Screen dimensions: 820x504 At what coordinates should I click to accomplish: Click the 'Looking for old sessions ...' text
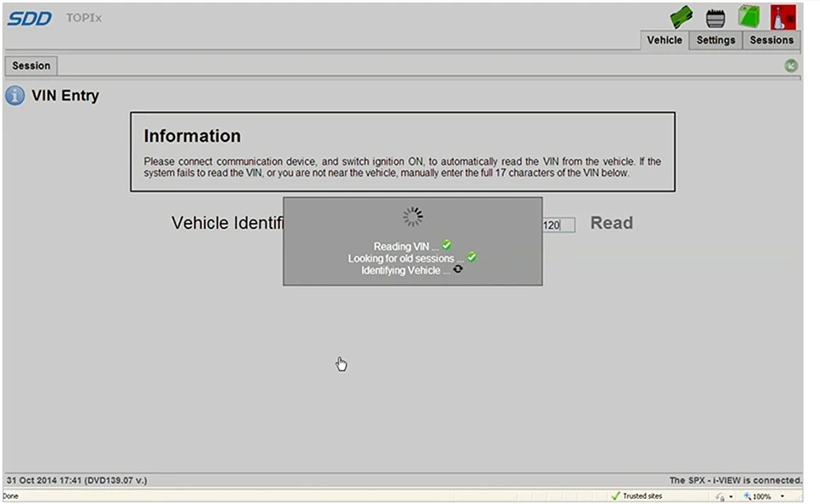pos(406,258)
